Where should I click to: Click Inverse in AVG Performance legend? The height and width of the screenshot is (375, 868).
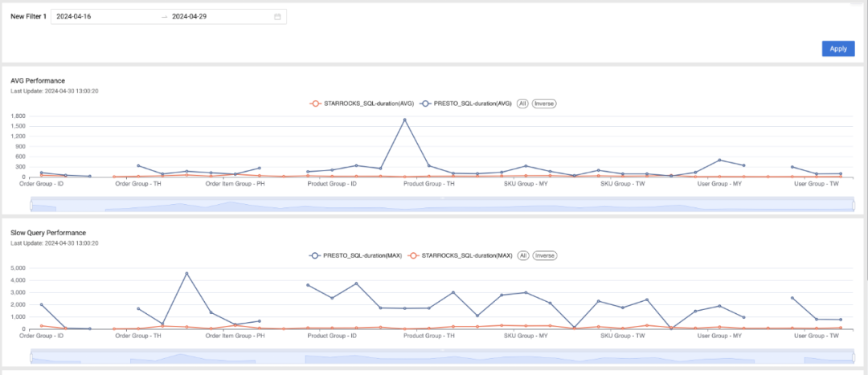coord(544,104)
